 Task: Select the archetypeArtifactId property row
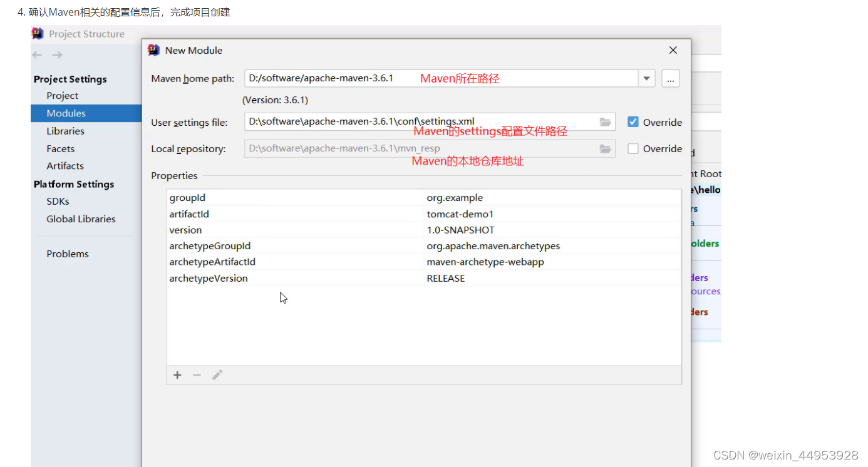click(x=424, y=262)
